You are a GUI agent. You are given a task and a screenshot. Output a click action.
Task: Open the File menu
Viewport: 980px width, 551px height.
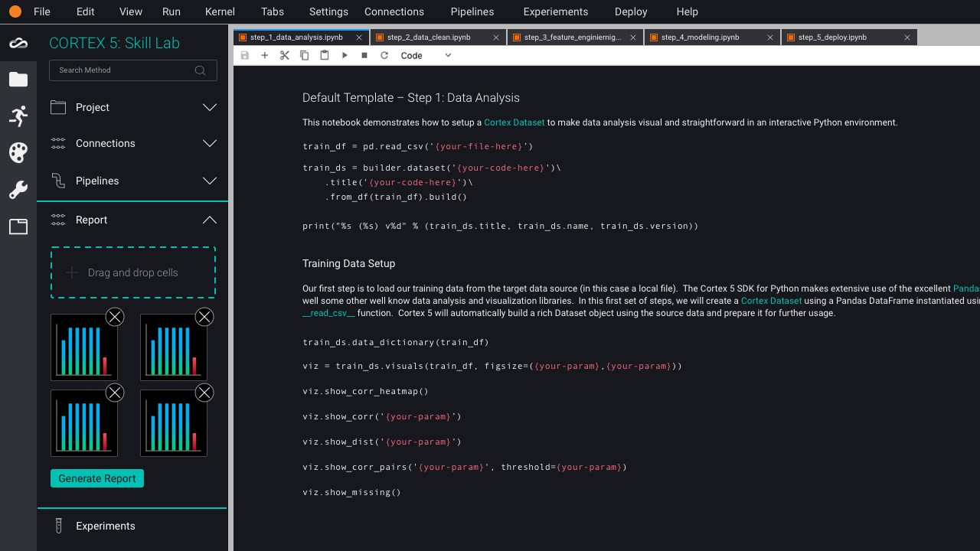click(42, 11)
